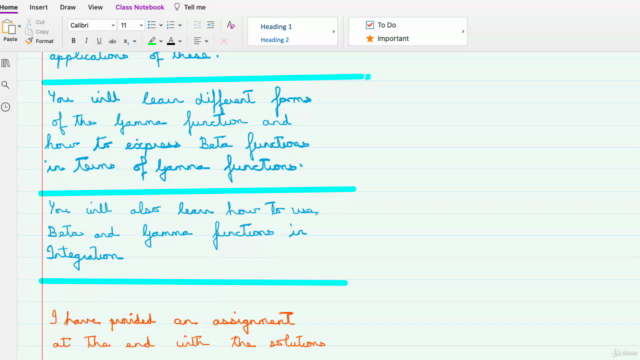This screenshot has width=640, height=360.
Task: Switch to the Home tab
Action: click(x=9, y=7)
